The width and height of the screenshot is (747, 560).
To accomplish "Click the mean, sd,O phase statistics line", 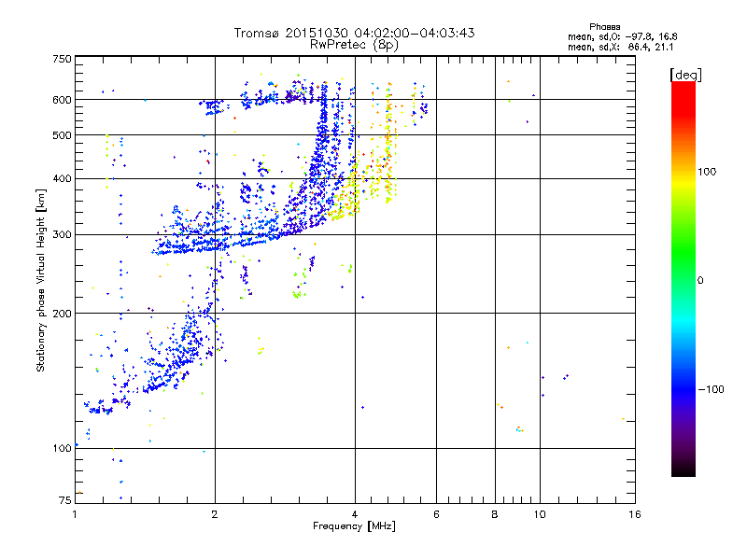I will 622,36.
